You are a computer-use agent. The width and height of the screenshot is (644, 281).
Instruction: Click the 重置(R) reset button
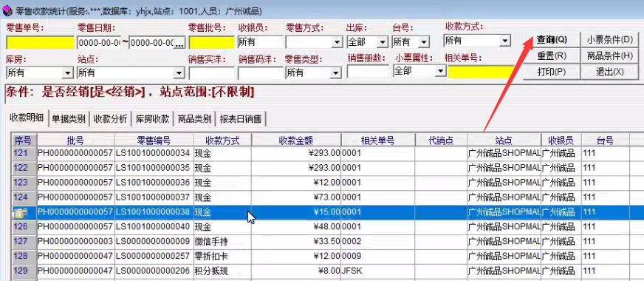tap(552, 56)
